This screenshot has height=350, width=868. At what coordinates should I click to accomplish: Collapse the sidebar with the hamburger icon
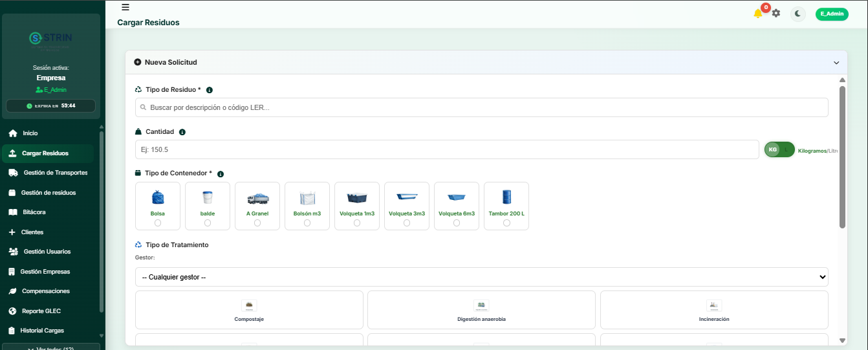click(125, 7)
